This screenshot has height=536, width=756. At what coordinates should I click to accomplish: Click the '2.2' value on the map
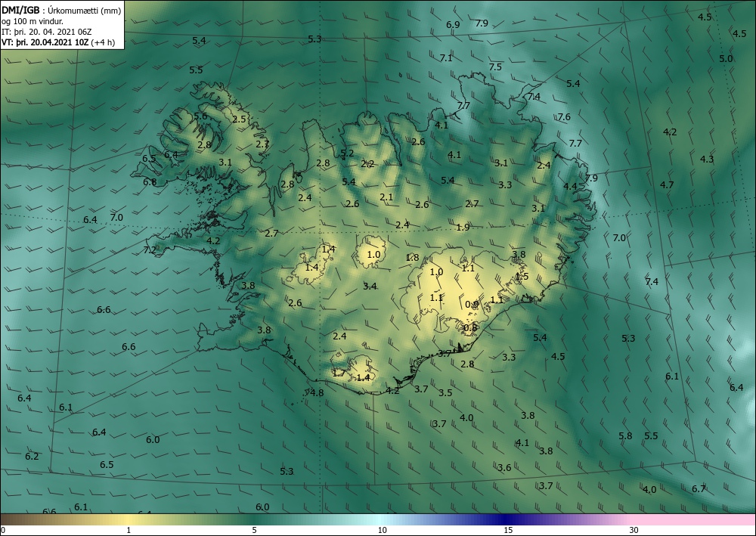pyautogui.click(x=367, y=164)
